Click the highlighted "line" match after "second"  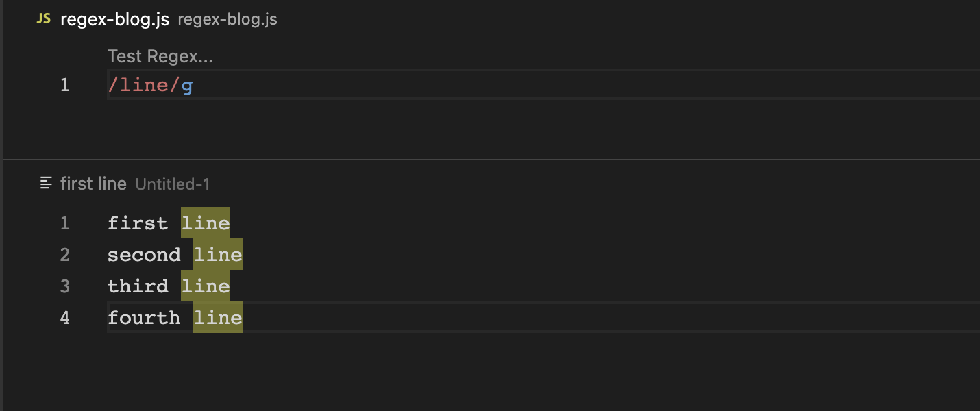pos(218,255)
